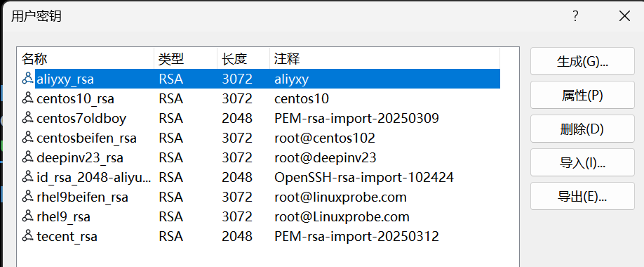This screenshot has width=644, height=267.
Task: Select the centos7oldboy key icon
Action: [x=27, y=118]
